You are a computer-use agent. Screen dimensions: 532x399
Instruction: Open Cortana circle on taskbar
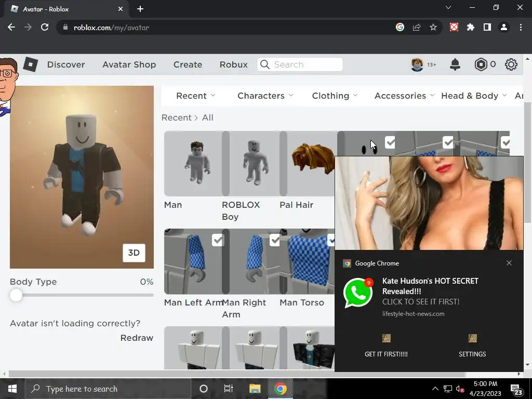coord(204,389)
